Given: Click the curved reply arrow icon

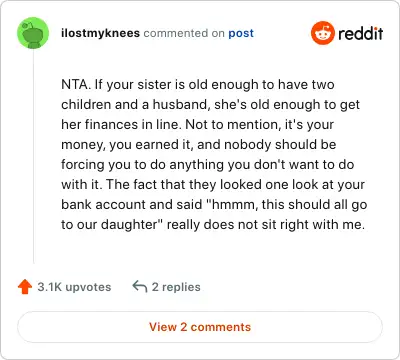Looking at the screenshot, I should click(x=140, y=286).
